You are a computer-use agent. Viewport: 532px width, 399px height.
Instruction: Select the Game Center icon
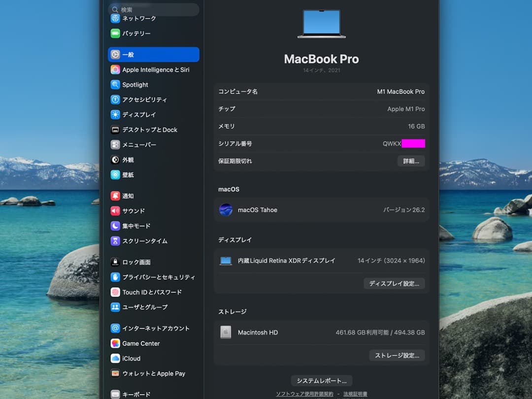[x=115, y=343]
